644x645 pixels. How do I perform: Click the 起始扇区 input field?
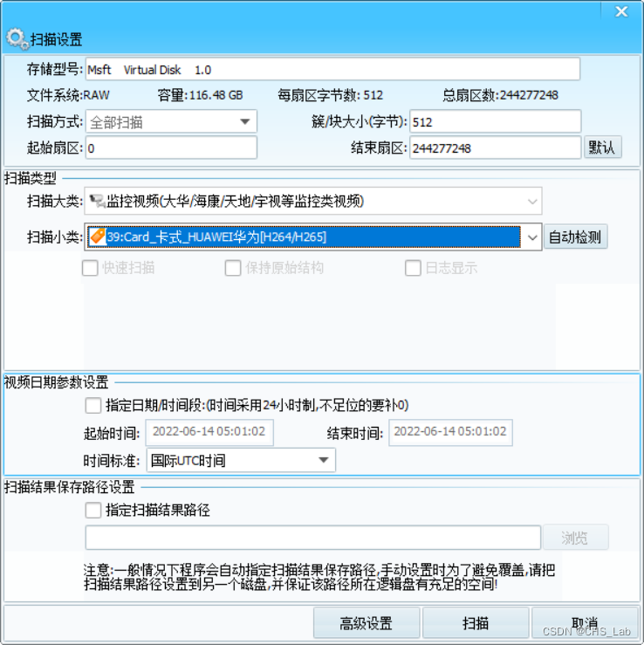click(171, 148)
